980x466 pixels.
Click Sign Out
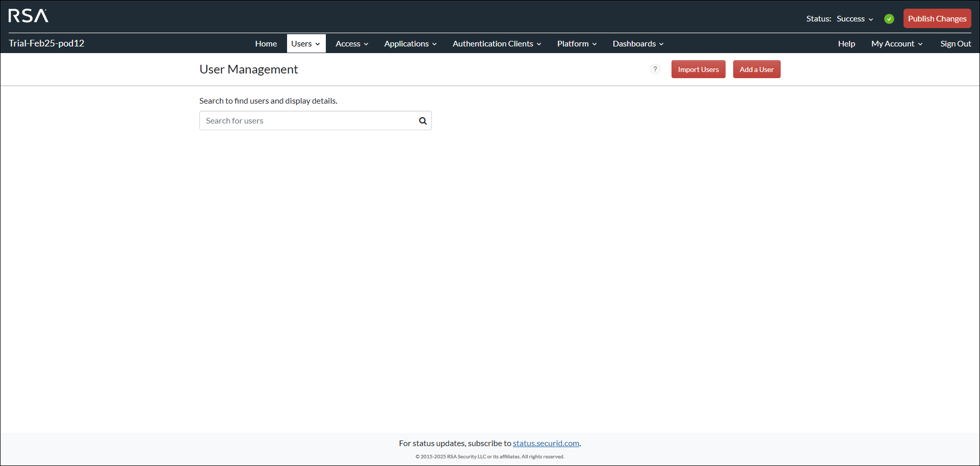[956, 44]
